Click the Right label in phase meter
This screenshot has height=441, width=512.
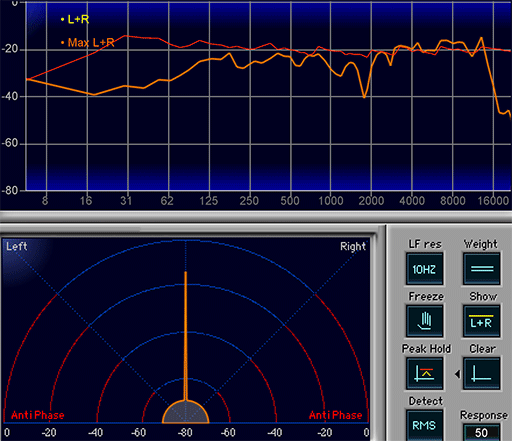[353, 246]
